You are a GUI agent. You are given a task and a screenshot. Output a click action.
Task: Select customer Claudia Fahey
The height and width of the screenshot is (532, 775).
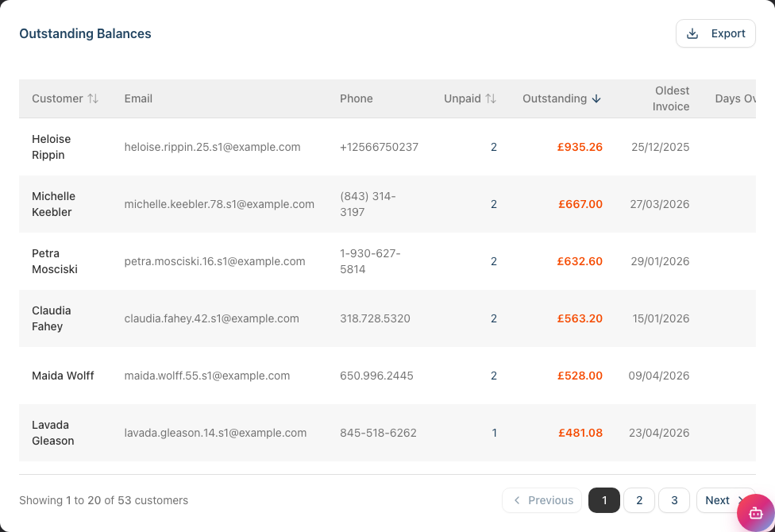52,318
